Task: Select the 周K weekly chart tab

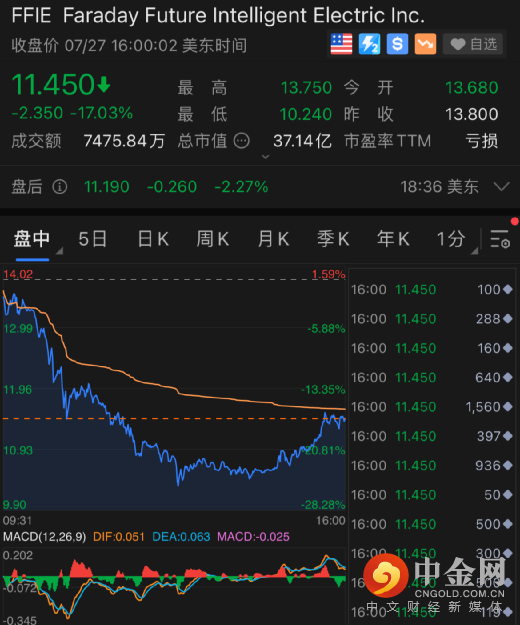Action: point(213,239)
